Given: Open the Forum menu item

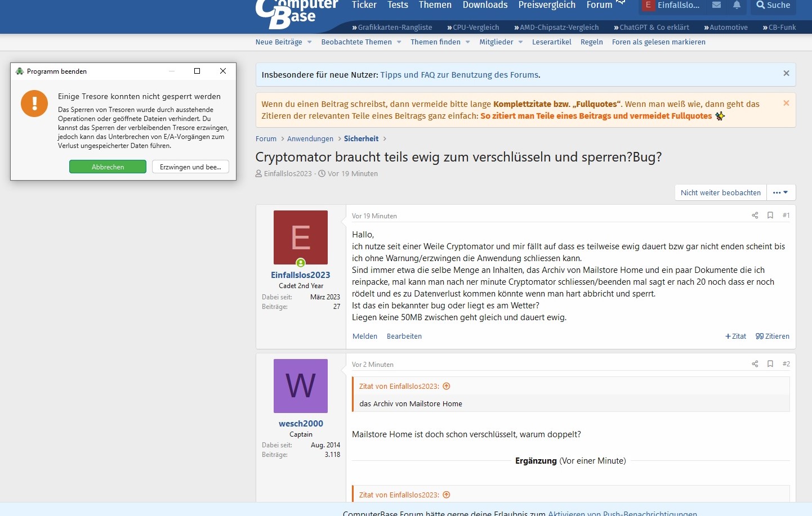Looking at the screenshot, I should (599, 5).
